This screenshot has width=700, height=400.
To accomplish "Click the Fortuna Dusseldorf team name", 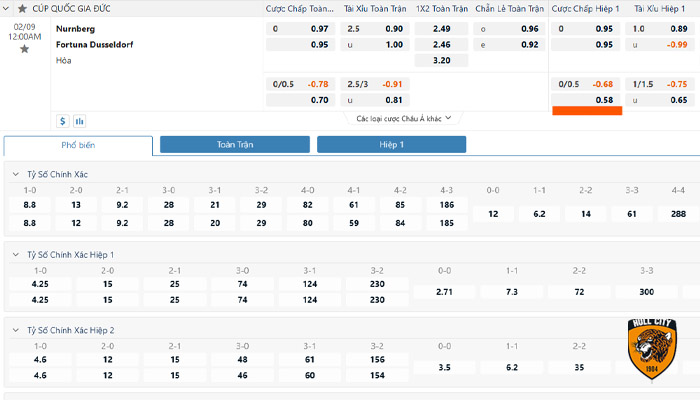I will point(93,44).
